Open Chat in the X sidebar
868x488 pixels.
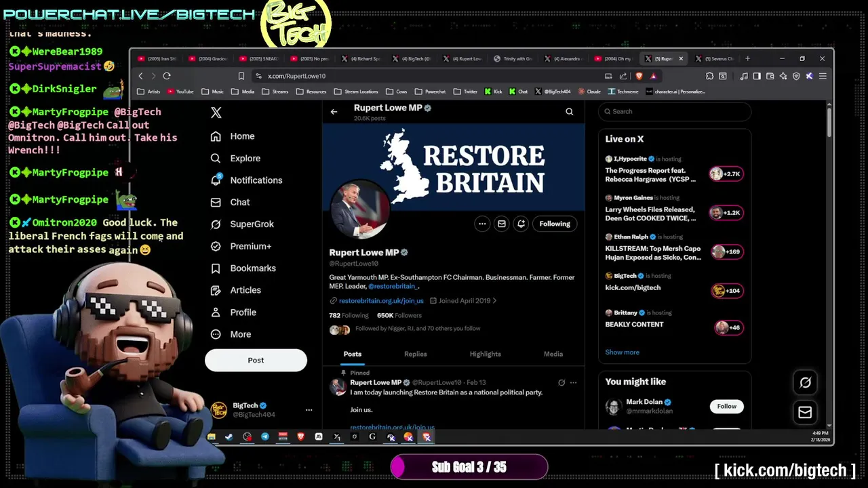tap(230, 202)
